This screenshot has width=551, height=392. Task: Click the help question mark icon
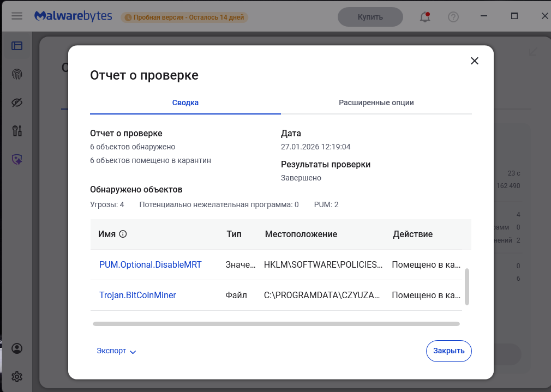coord(453,17)
